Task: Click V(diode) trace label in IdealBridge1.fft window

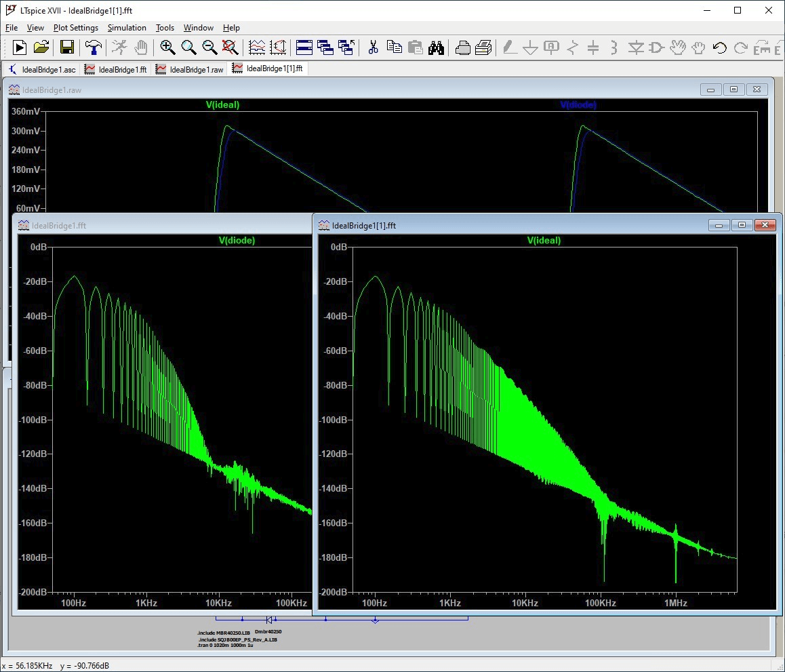Action: click(237, 240)
